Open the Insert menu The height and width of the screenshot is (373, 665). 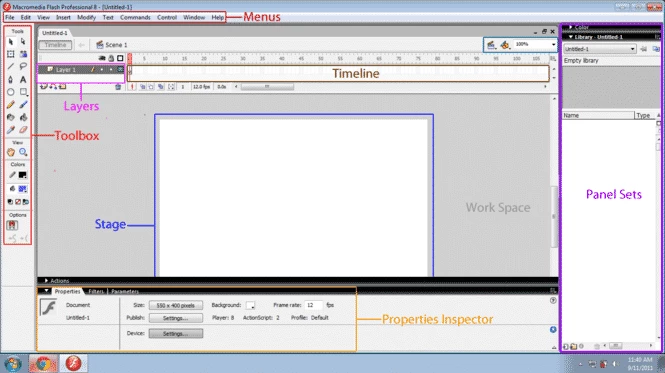63,17
